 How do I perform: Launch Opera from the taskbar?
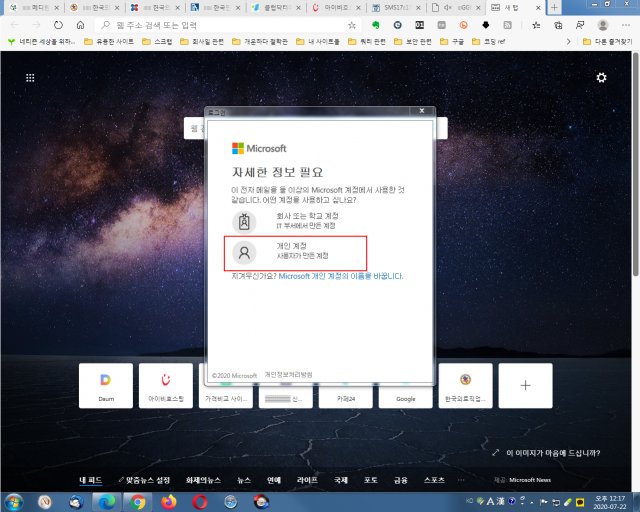pyautogui.click(x=200, y=502)
